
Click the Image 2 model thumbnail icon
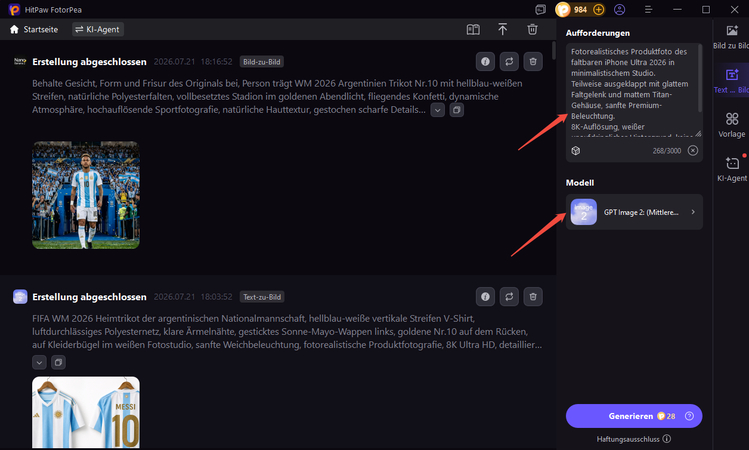[584, 212]
